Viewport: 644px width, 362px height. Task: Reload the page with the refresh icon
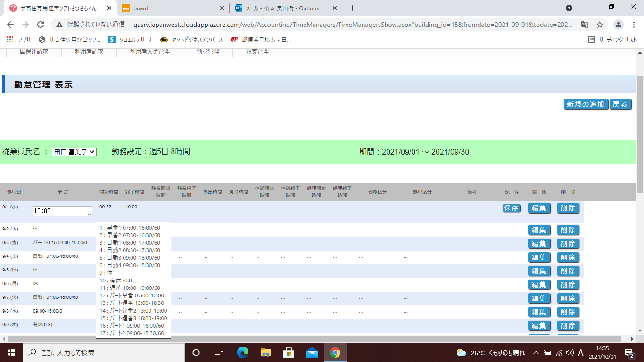click(41, 25)
